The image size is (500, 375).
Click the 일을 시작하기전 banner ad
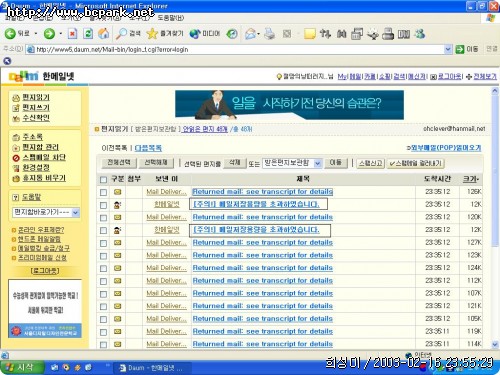pyautogui.click(x=289, y=105)
